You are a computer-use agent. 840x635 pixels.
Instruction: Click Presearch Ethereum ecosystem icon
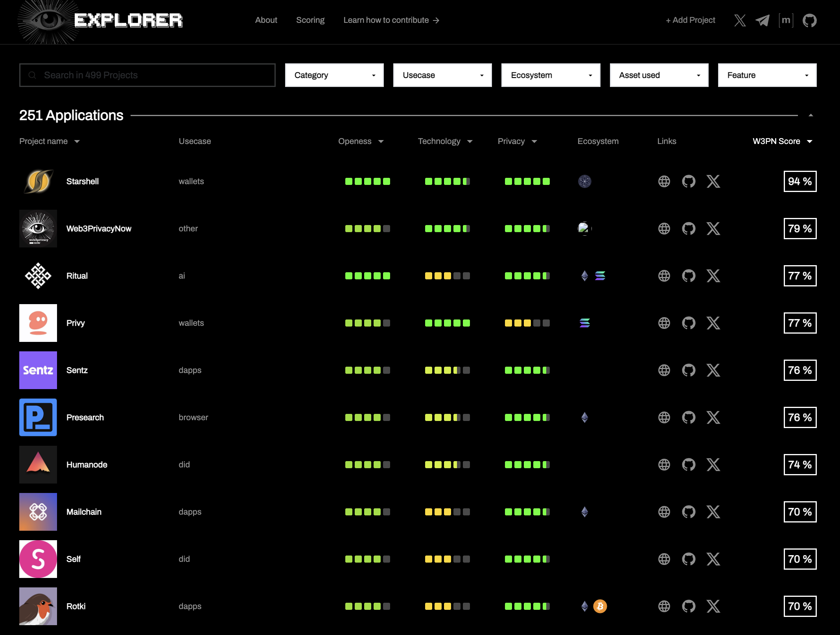click(x=585, y=417)
